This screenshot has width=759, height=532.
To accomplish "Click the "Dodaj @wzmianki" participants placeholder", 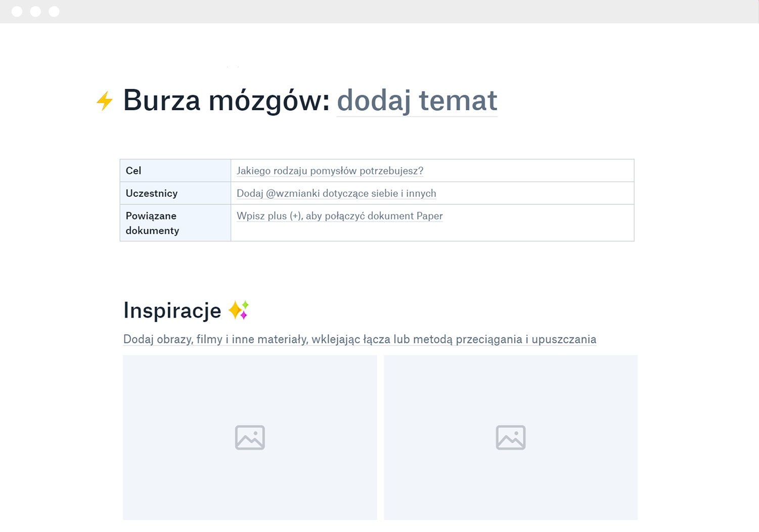I will [x=336, y=193].
